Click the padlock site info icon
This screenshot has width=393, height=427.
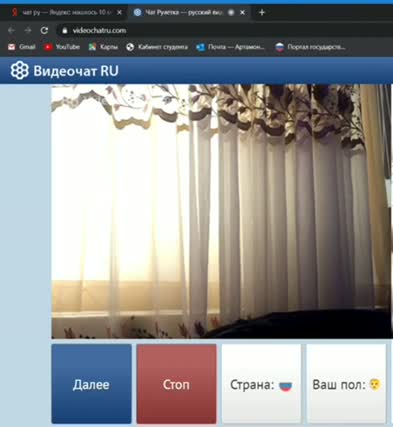point(65,31)
